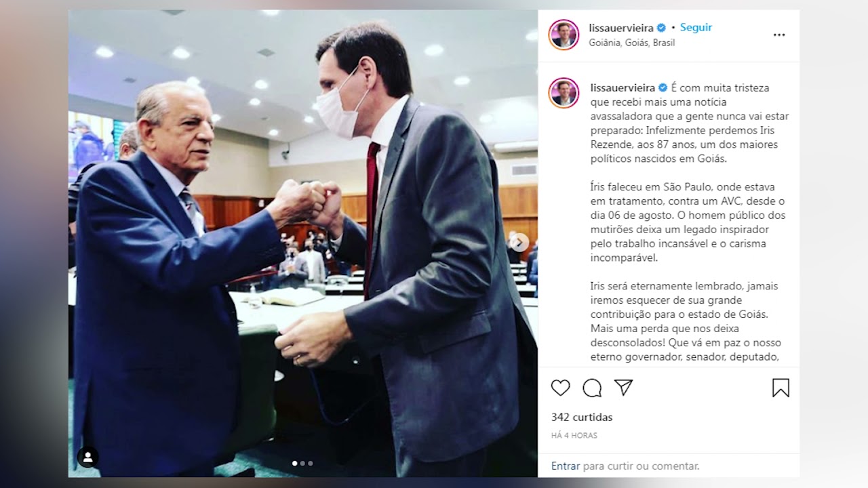This screenshot has height=488, width=868.
Task: Click the fist bump post photo
Action: coord(302,243)
